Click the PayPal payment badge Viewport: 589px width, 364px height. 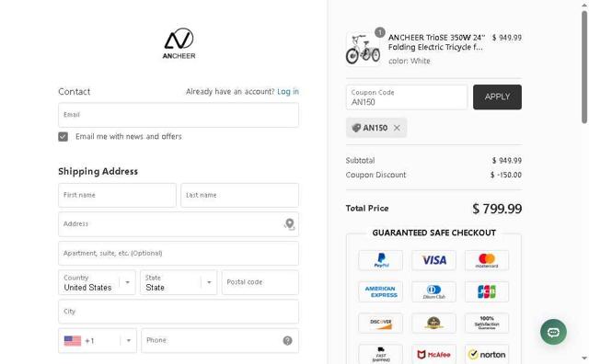pos(380,260)
